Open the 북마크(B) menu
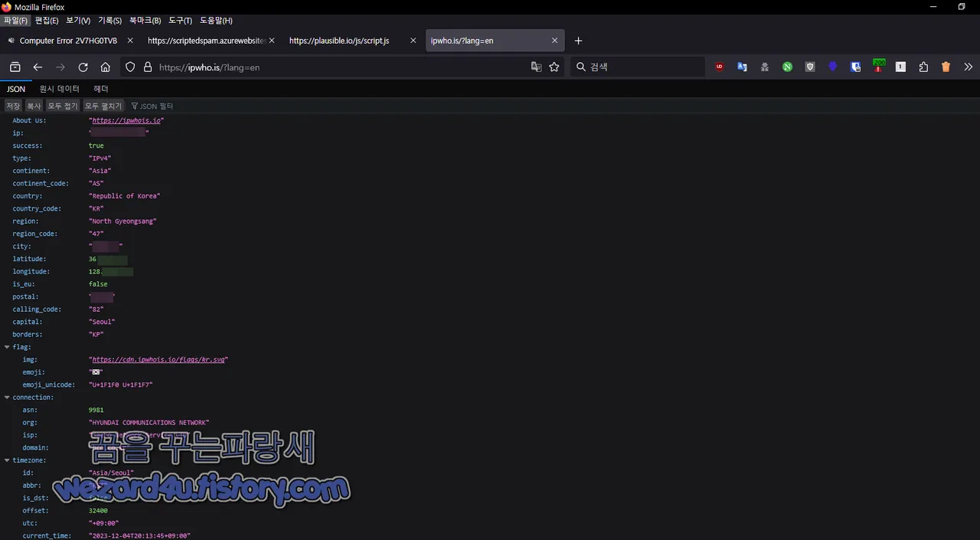The image size is (980, 540). (x=145, y=21)
